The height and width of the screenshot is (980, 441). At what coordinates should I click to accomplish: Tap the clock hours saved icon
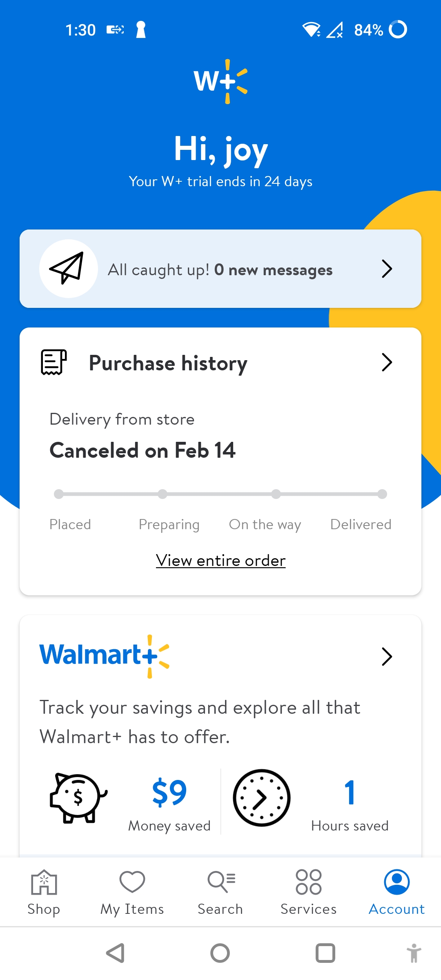[x=261, y=798]
